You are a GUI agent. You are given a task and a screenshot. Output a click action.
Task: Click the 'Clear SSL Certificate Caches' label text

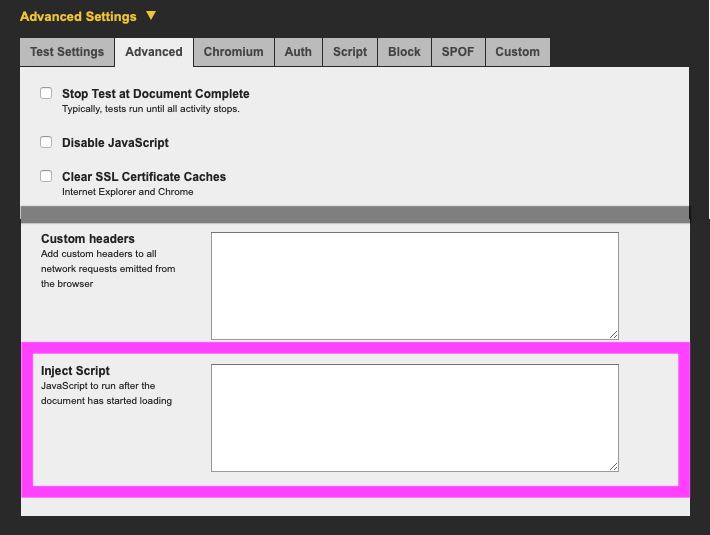pos(144,177)
